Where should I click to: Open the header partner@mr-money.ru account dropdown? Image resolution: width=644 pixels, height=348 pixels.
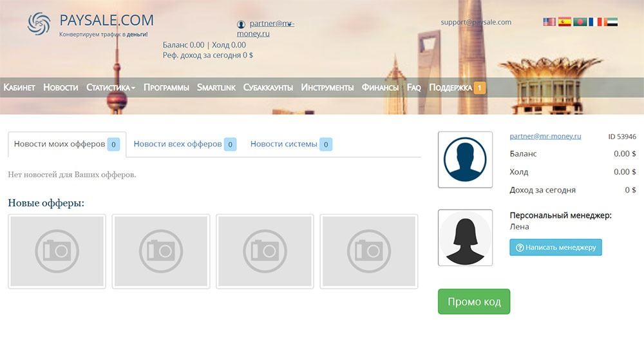click(266, 28)
